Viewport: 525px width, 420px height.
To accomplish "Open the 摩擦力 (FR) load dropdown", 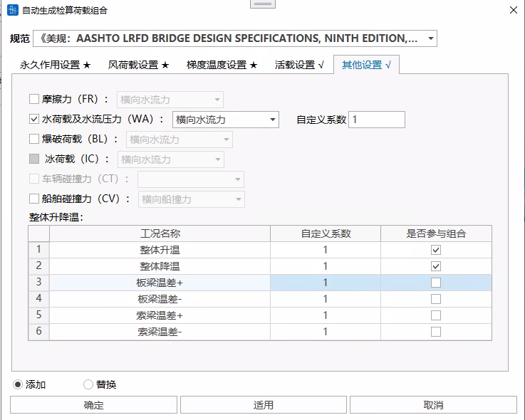I will pyautogui.click(x=170, y=100).
